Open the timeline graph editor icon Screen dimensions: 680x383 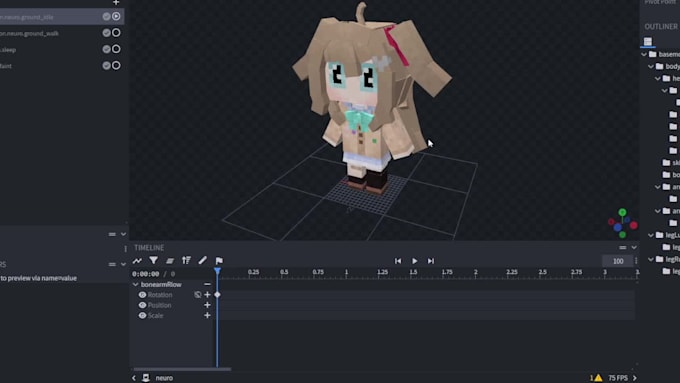pos(137,261)
